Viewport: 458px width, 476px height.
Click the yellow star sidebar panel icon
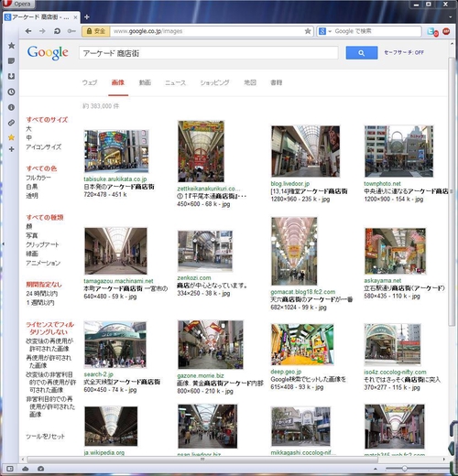11,137
